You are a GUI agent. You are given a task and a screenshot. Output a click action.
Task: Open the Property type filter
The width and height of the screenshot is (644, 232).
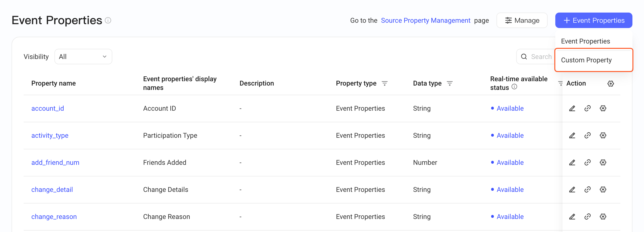coord(384,83)
